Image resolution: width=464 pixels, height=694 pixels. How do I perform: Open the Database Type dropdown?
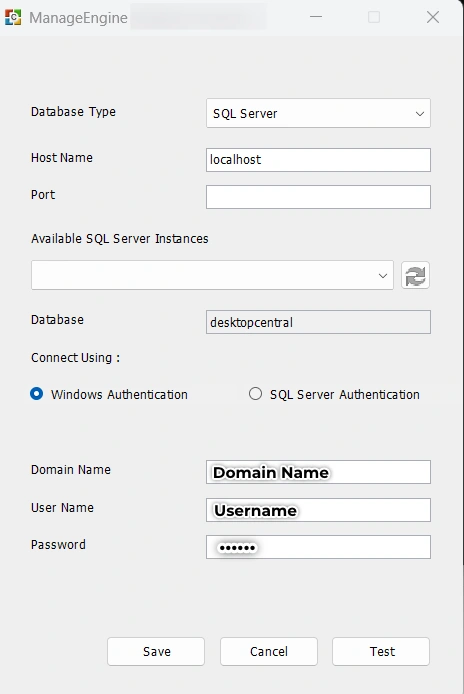coord(318,113)
